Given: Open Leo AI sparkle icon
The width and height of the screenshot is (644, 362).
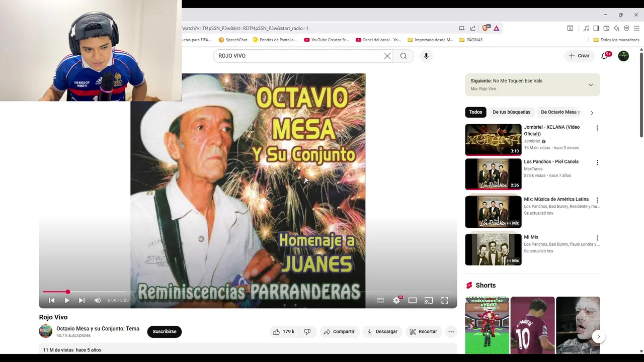Looking at the screenshot, I should 616,28.
